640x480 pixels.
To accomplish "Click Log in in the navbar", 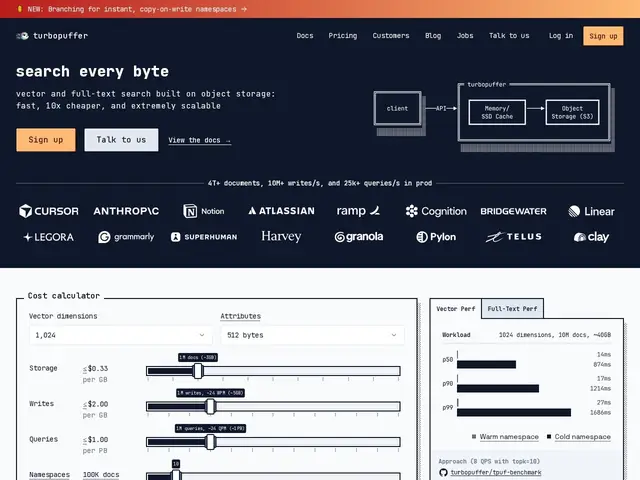I will click(561, 36).
